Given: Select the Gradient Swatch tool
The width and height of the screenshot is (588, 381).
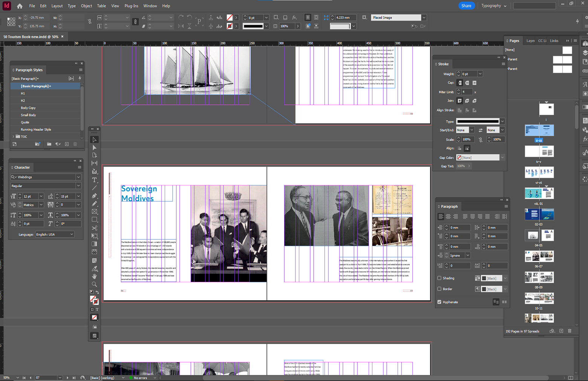Looking at the screenshot, I should coord(95,244).
